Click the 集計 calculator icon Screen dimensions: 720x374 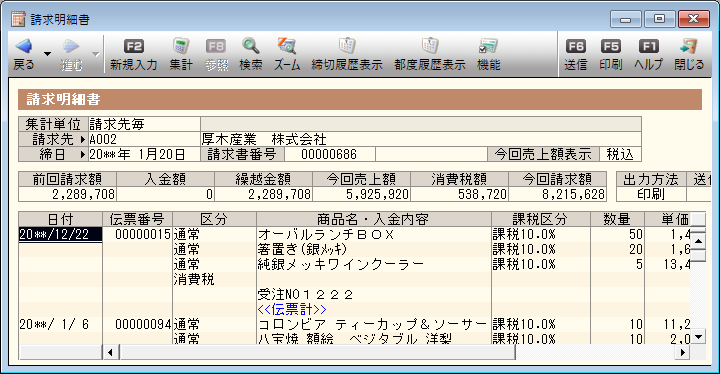point(181,46)
